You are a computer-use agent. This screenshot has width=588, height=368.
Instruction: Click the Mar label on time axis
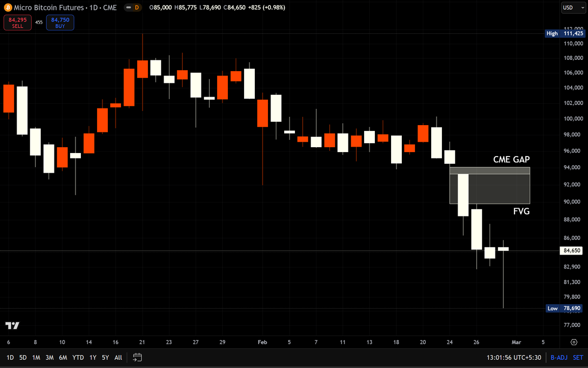tap(516, 342)
